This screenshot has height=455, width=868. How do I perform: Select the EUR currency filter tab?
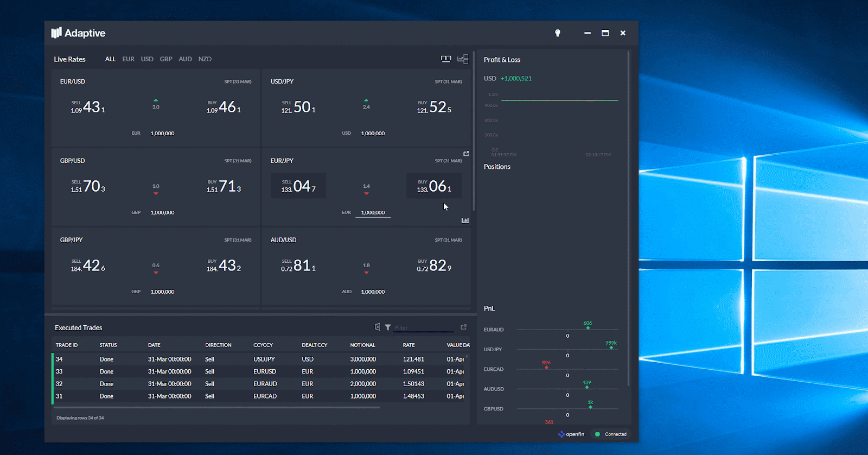pos(128,59)
